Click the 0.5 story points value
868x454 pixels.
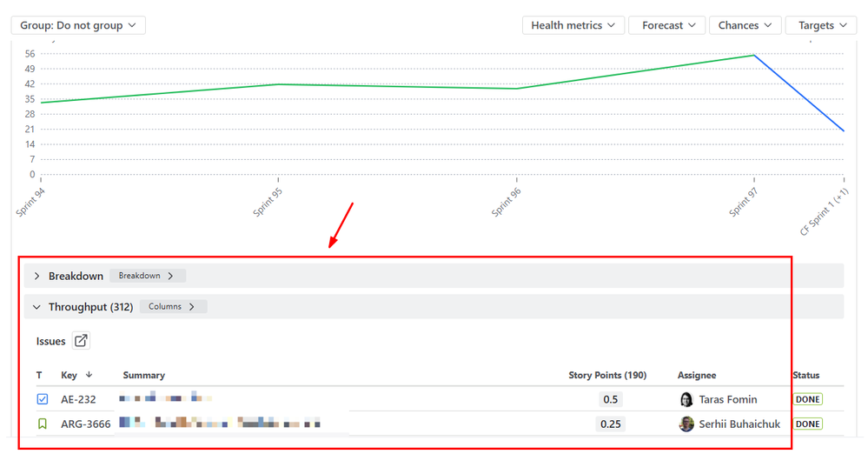(611, 399)
